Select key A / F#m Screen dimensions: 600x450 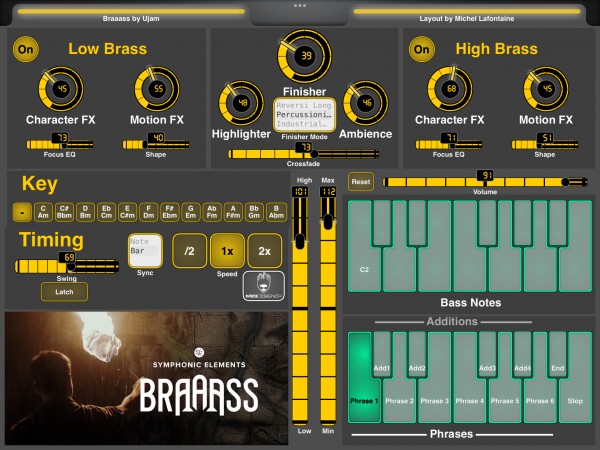click(233, 212)
